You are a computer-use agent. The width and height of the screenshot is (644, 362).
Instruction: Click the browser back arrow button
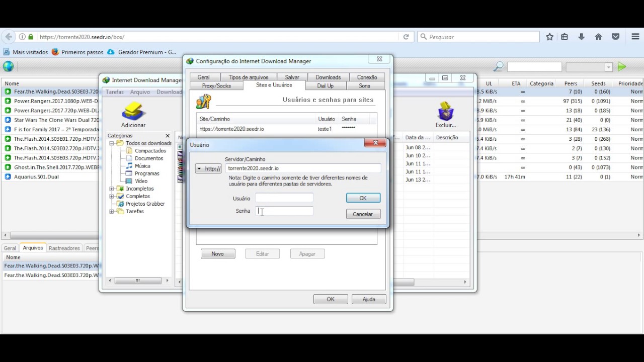9,37
